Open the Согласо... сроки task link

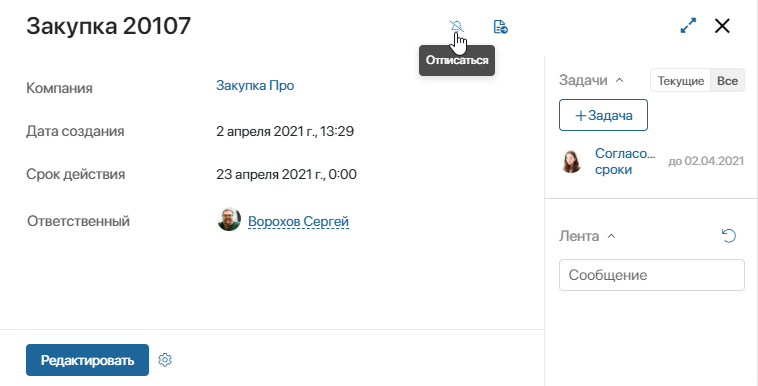point(625,161)
